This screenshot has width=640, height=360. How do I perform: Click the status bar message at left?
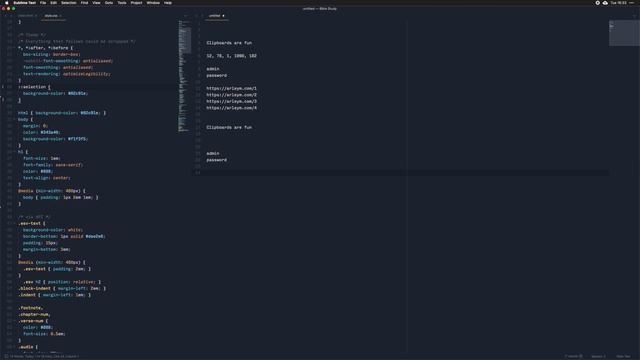(44, 356)
